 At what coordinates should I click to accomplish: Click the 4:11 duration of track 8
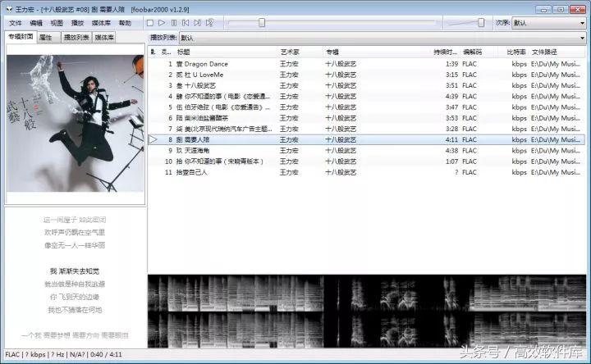click(451, 139)
